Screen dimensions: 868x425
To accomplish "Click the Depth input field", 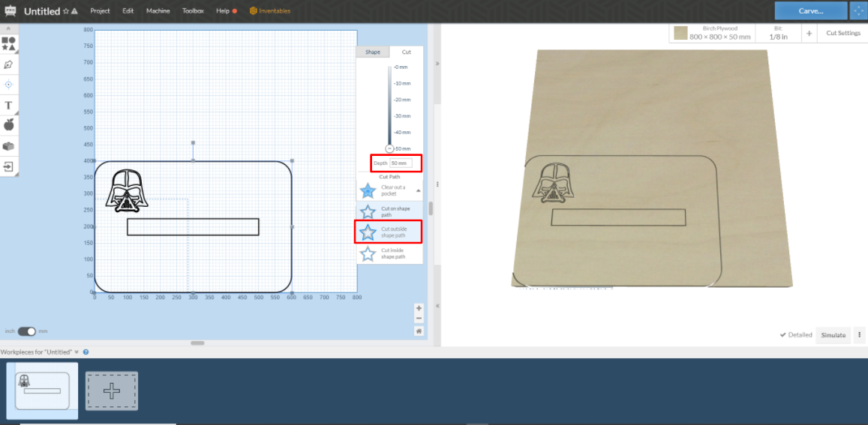I will coord(401,163).
